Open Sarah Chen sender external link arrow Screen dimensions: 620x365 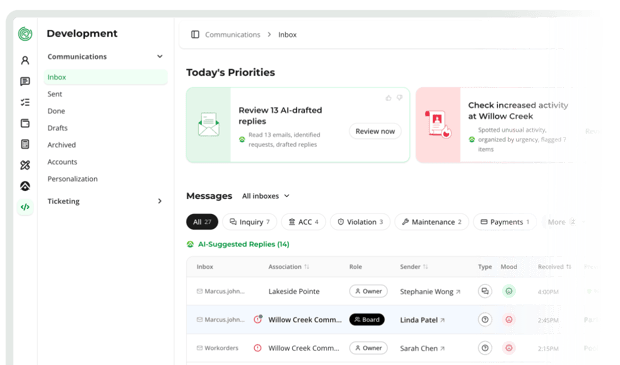pos(442,348)
